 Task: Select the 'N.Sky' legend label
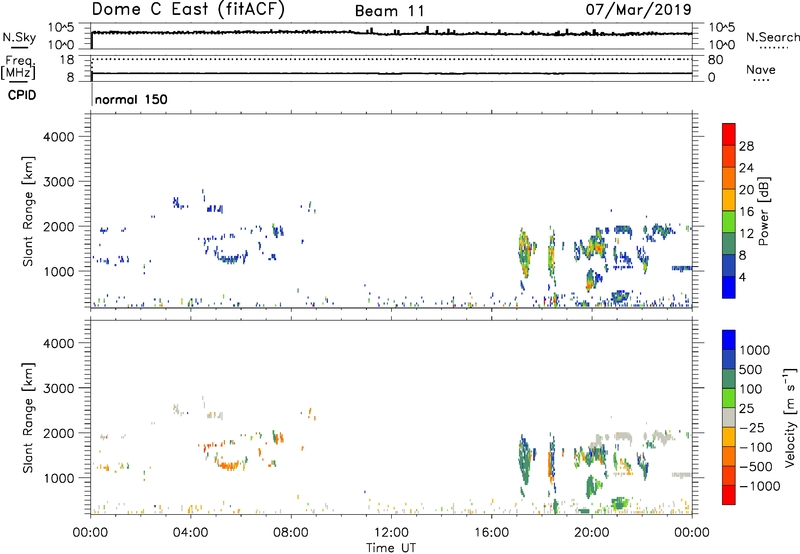(19, 37)
